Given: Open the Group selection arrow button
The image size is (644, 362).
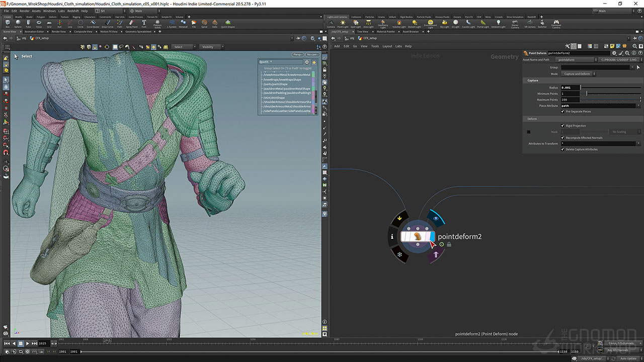Looking at the screenshot, I should [638, 67].
